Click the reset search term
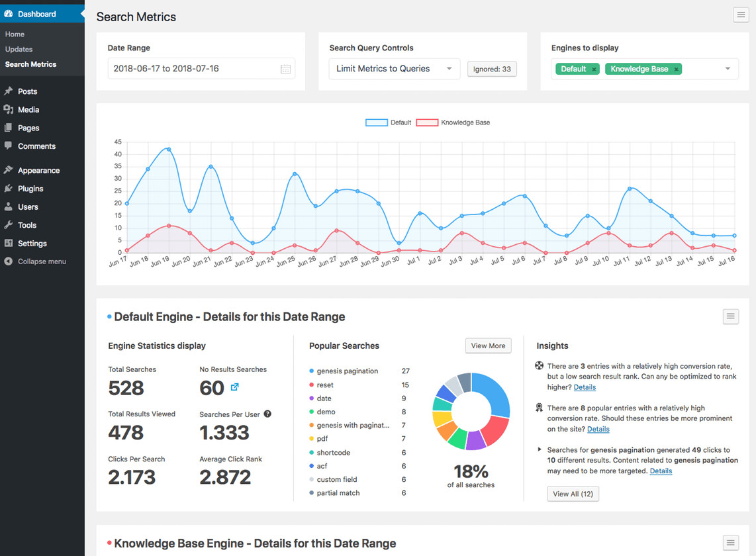The width and height of the screenshot is (756, 556). 325,385
